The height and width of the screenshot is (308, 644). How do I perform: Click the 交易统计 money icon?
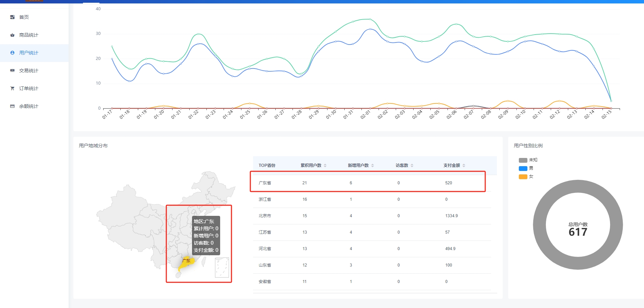point(12,71)
